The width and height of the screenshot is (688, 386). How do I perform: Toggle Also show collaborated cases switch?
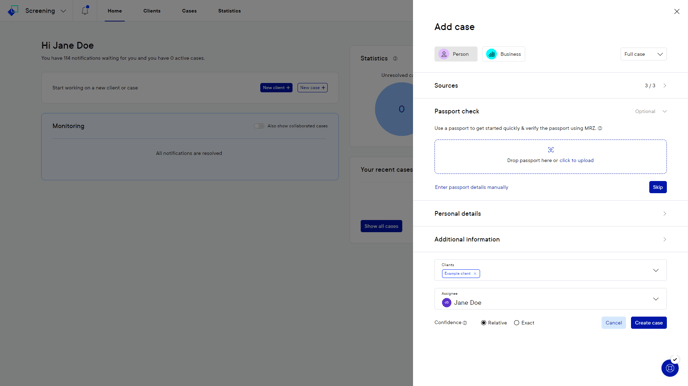(x=259, y=126)
